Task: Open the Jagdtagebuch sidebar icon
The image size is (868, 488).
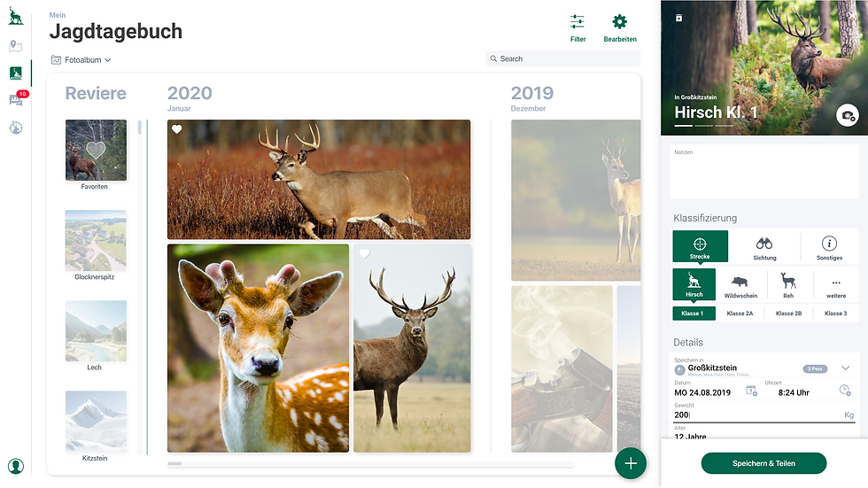Action: [16, 73]
